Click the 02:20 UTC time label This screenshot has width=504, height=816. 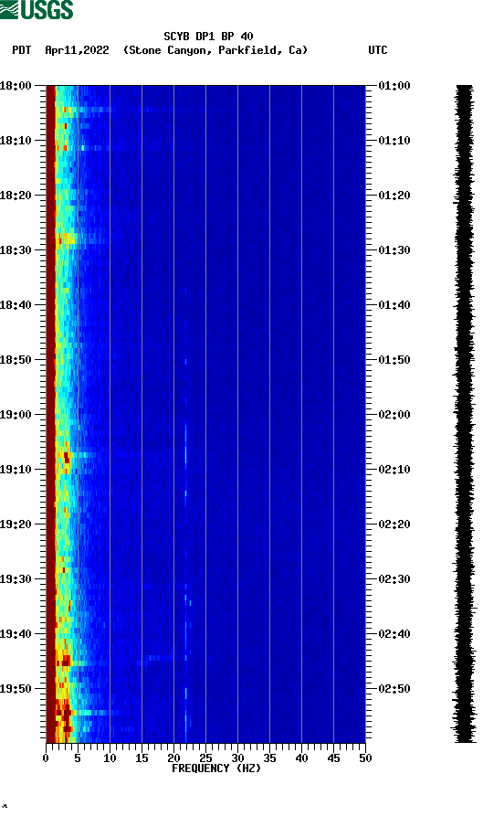pyautogui.click(x=394, y=525)
